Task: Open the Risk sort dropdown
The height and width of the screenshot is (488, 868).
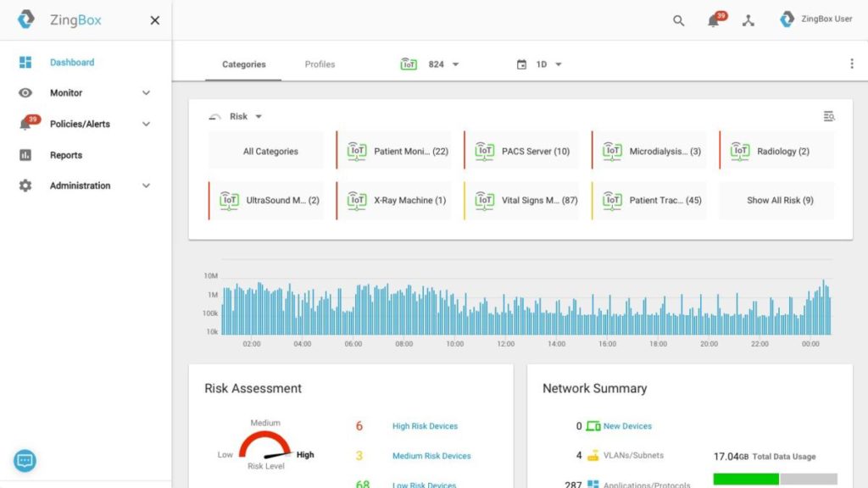Action: click(x=245, y=117)
